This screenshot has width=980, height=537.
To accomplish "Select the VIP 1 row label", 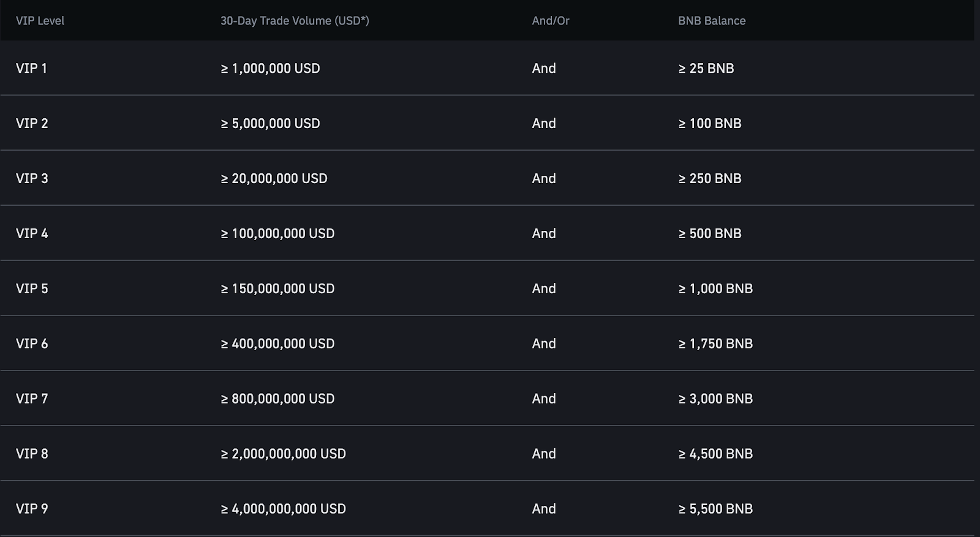I will point(31,69).
